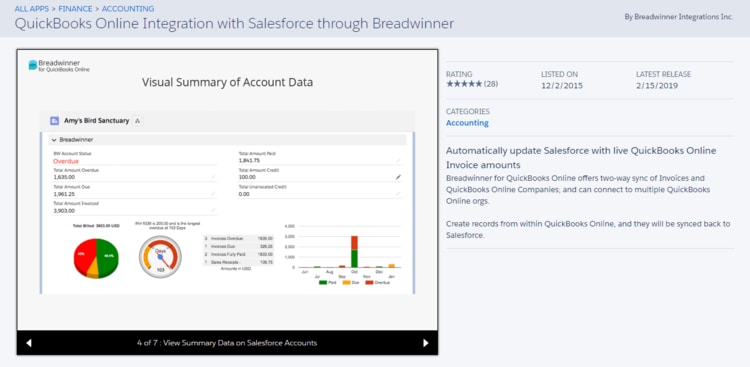
Task: Click the Days overdue gauge showing 103
Action: click(x=160, y=256)
